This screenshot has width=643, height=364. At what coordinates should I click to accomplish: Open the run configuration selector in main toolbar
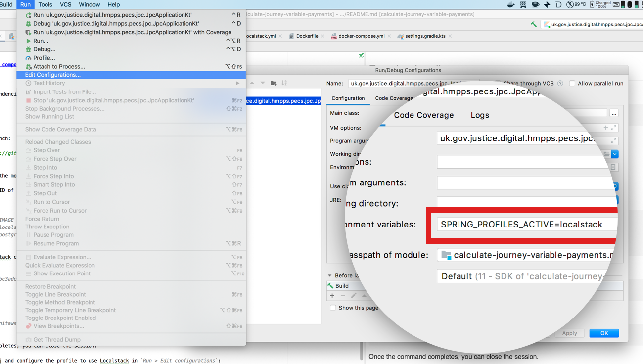coord(592,24)
